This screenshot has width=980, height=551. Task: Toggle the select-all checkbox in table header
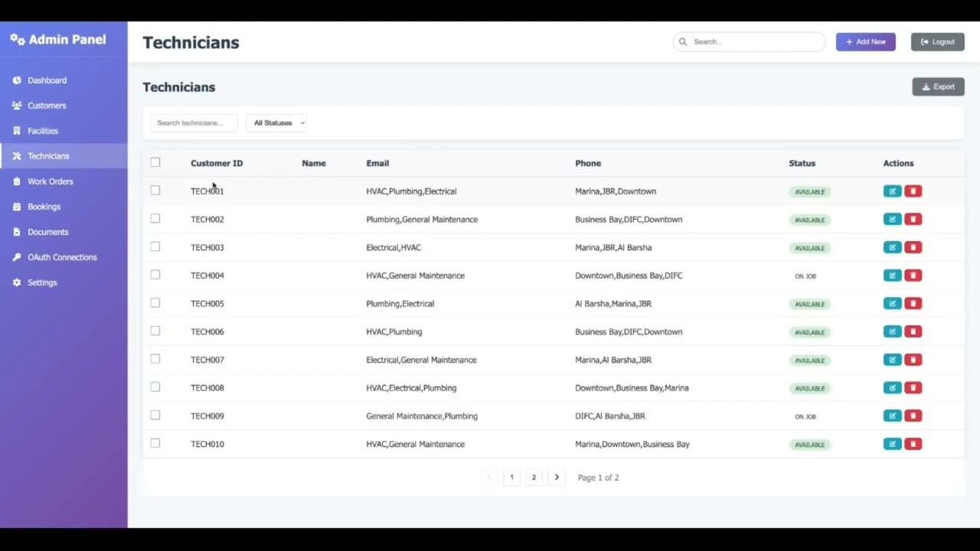click(155, 162)
